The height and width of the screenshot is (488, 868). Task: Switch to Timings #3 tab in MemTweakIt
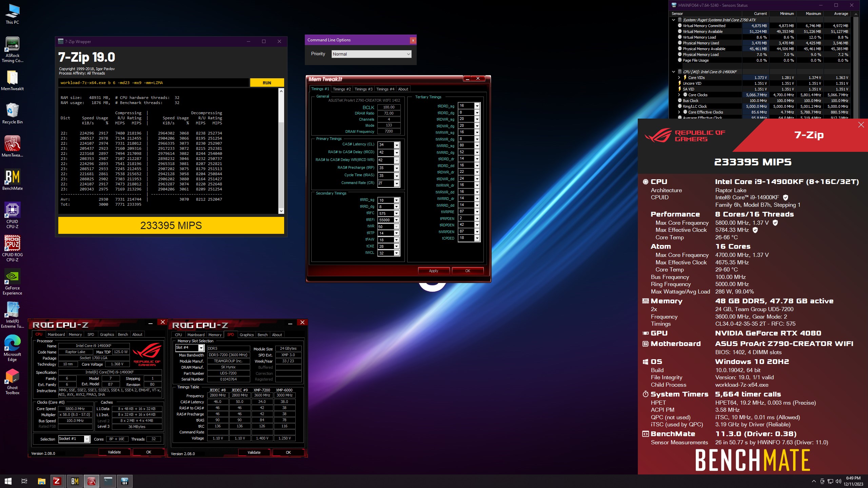(x=363, y=89)
